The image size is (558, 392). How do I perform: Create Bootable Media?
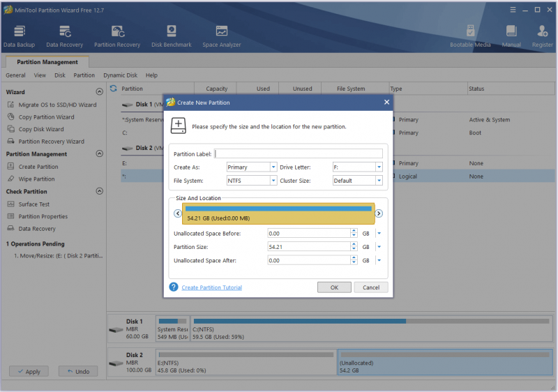pyautogui.click(x=470, y=36)
